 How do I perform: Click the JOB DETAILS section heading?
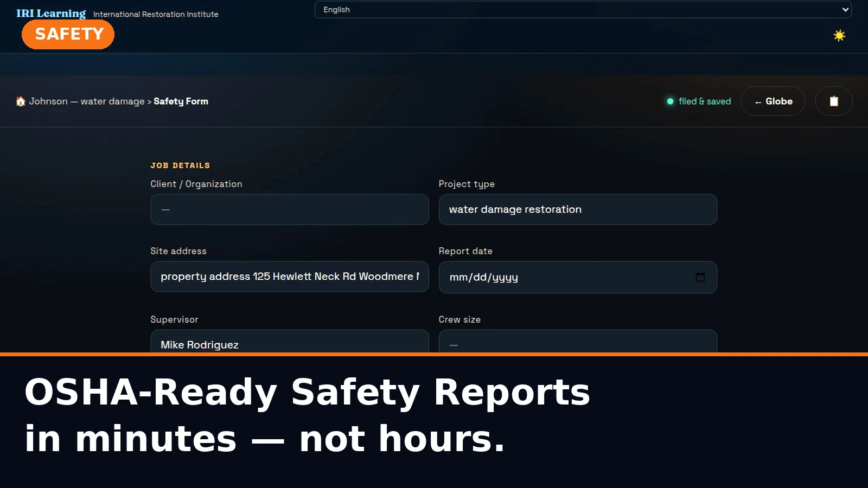[x=180, y=165]
